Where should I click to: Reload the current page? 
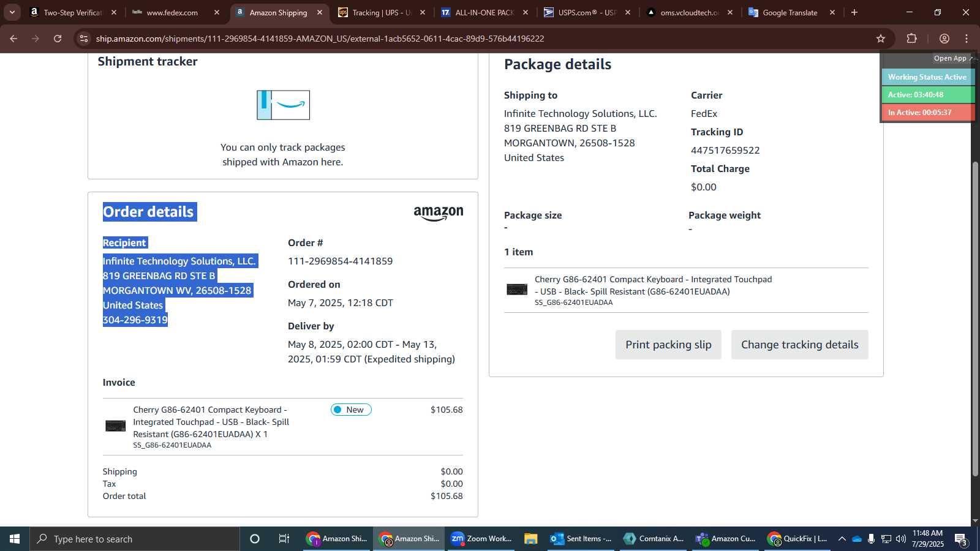pyautogui.click(x=58, y=39)
